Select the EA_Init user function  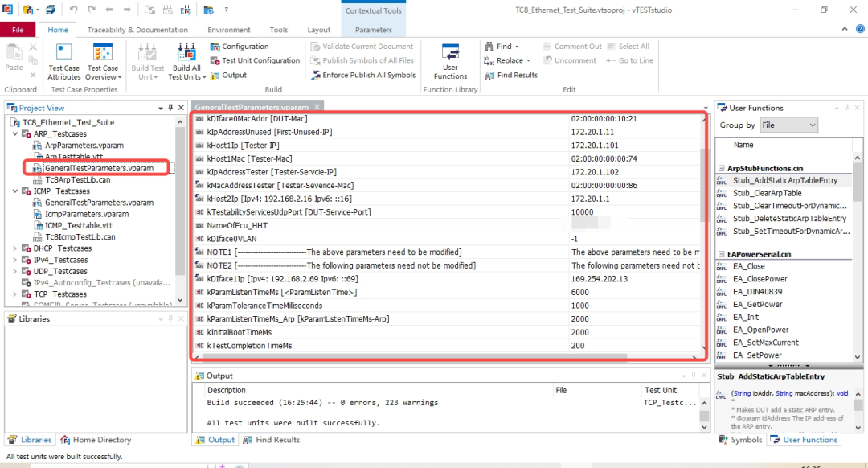pyautogui.click(x=746, y=318)
